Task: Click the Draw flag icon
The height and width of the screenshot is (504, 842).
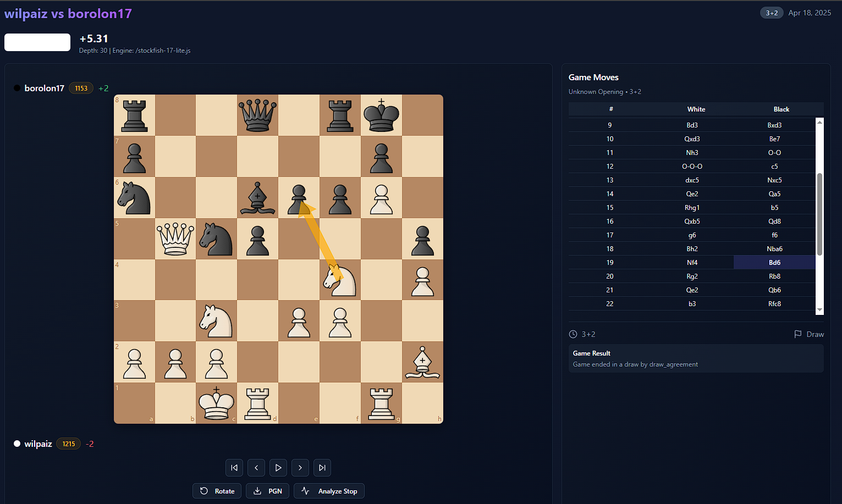Action: click(x=797, y=334)
